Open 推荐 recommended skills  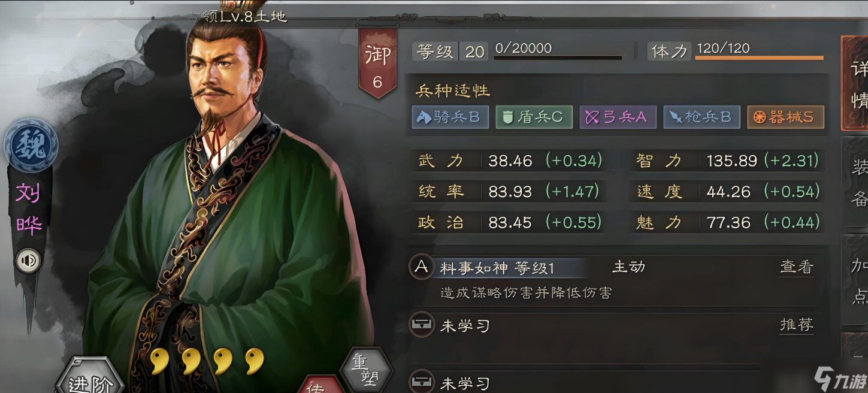797,325
